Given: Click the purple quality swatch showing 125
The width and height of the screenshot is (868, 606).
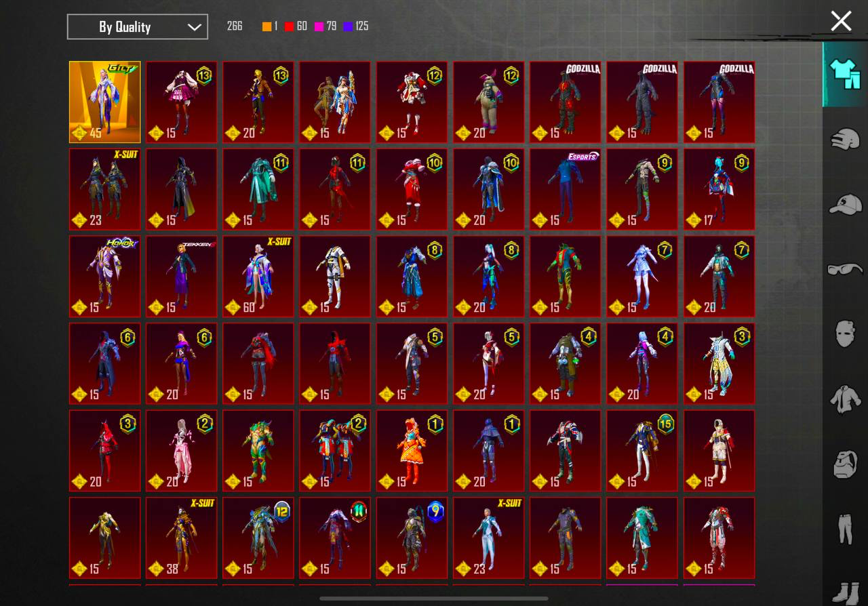Looking at the screenshot, I should [x=348, y=26].
